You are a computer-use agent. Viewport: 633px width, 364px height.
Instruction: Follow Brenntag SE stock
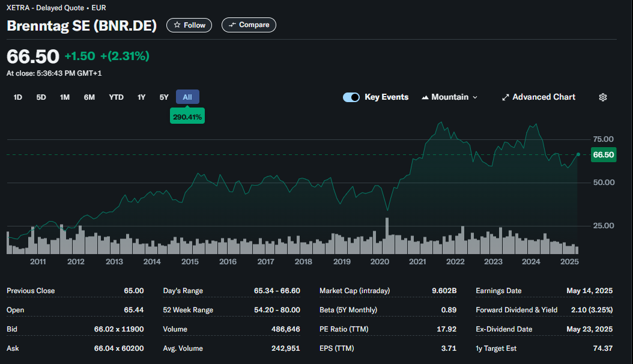[189, 25]
